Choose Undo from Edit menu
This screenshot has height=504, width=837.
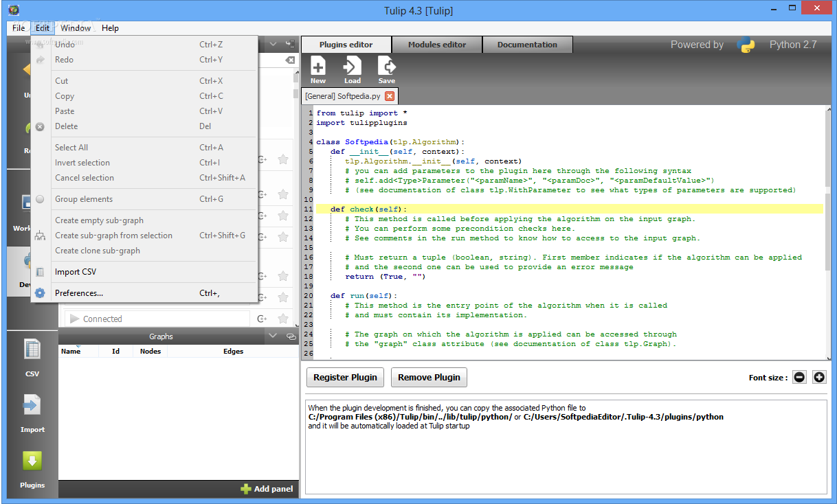click(144, 45)
